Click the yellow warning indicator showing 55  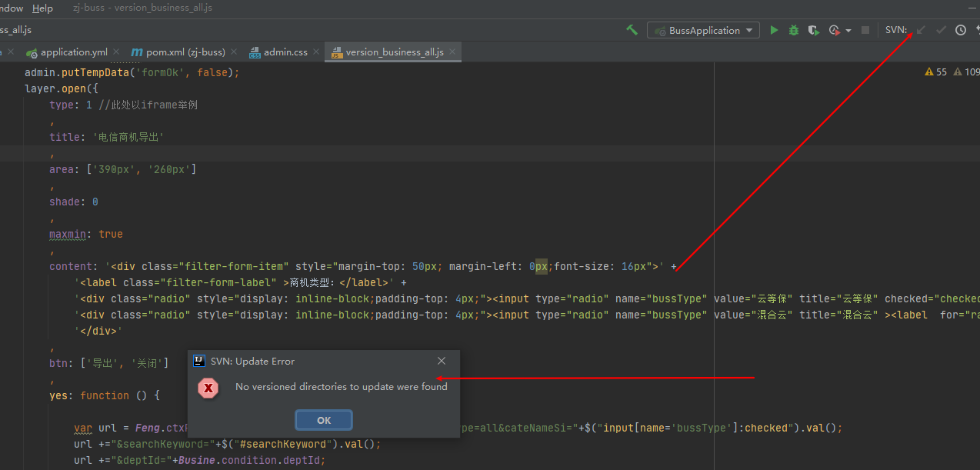[x=933, y=71]
